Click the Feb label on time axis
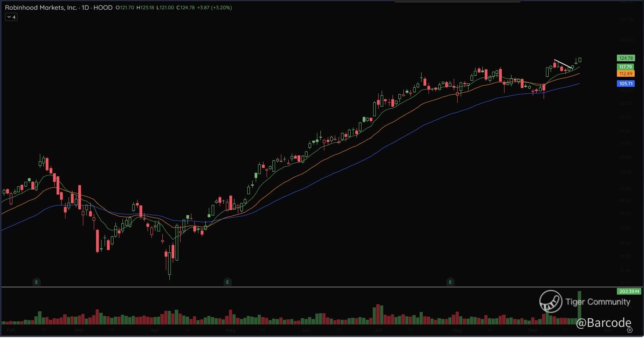Screen dimensions: 644x338 11,331
